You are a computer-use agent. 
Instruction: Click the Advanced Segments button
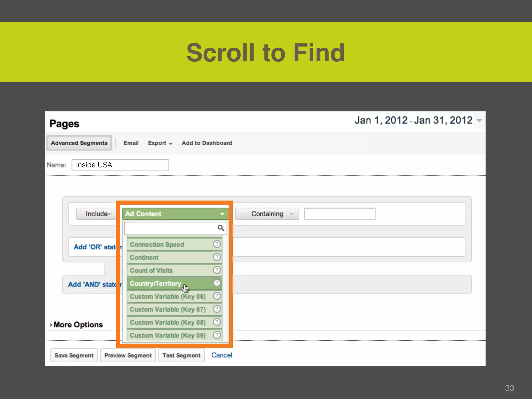[79, 143]
